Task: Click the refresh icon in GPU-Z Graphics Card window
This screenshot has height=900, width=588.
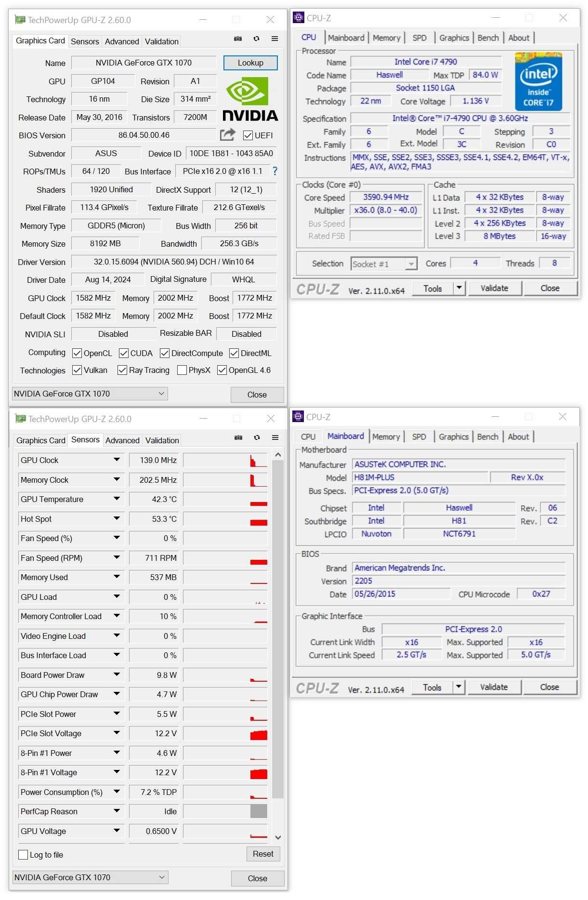Action: tap(257, 39)
